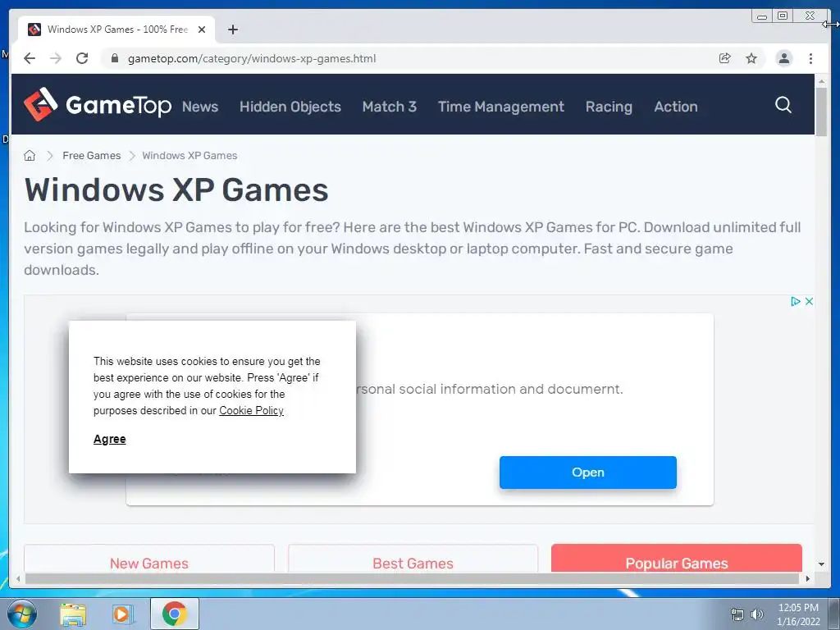Screen dimensions: 840x630
Task: Agree to cookies
Action: (110, 439)
